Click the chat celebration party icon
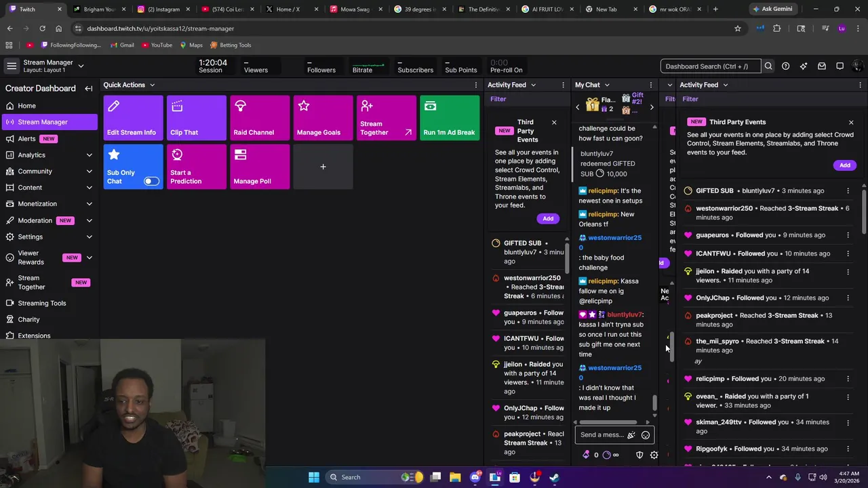The width and height of the screenshot is (868, 488). pyautogui.click(x=631, y=435)
